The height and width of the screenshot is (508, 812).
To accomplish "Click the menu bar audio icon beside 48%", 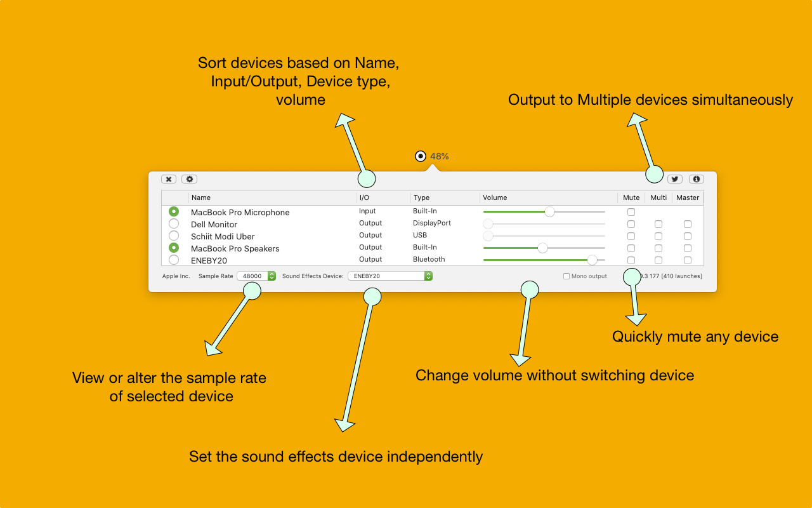I will (420, 156).
